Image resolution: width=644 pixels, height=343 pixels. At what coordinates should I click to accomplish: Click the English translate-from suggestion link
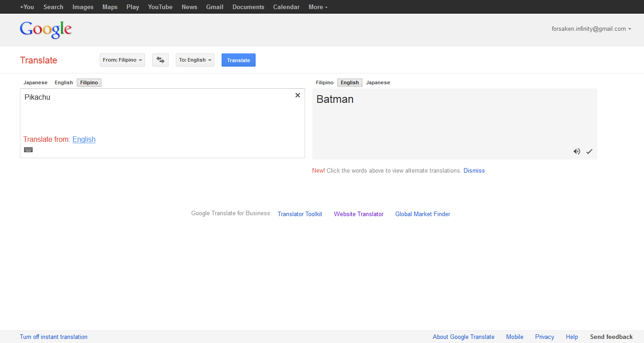(84, 139)
